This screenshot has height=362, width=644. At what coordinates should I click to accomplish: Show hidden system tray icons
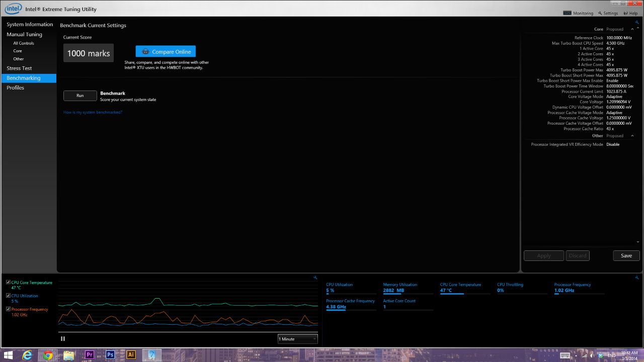click(x=577, y=355)
